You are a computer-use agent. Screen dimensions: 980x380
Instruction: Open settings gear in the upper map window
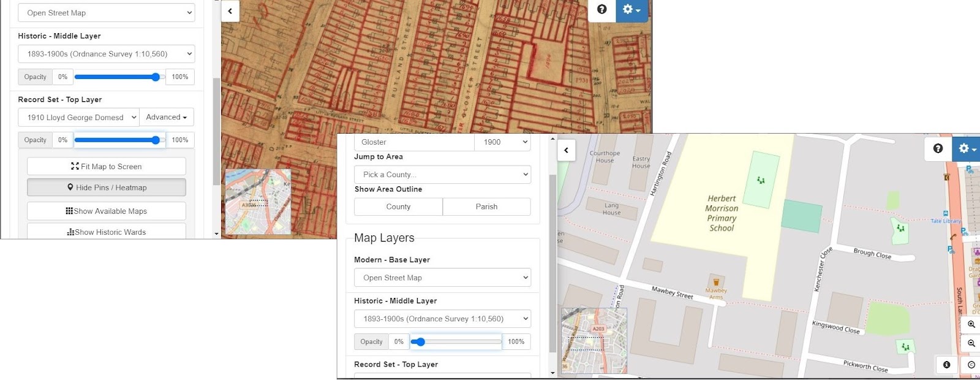[631, 10]
